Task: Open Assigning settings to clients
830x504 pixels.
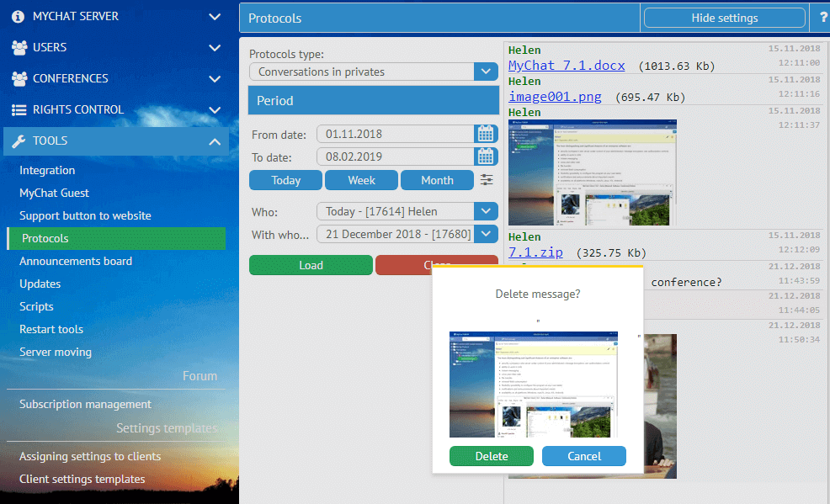Action: click(90, 456)
